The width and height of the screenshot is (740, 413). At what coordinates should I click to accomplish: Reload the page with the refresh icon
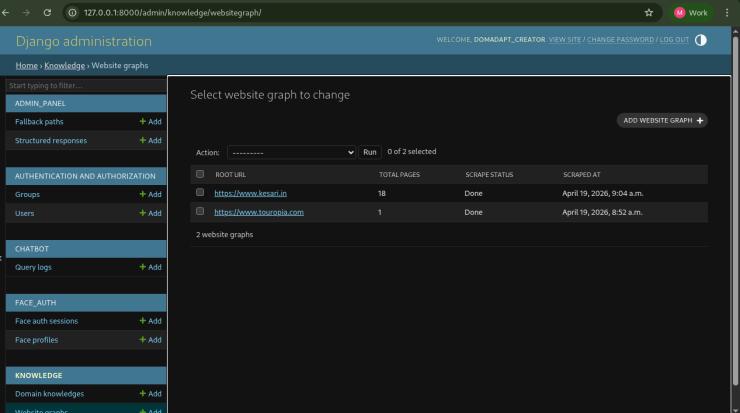pos(47,13)
